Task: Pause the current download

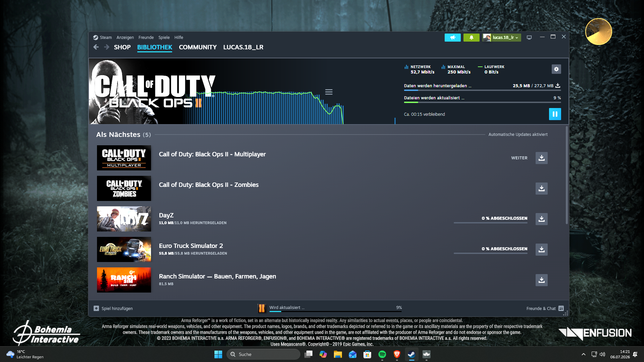Action: tap(555, 114)
